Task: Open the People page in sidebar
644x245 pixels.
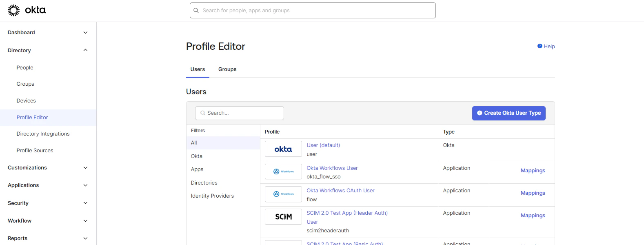Action: click(25, 68)
